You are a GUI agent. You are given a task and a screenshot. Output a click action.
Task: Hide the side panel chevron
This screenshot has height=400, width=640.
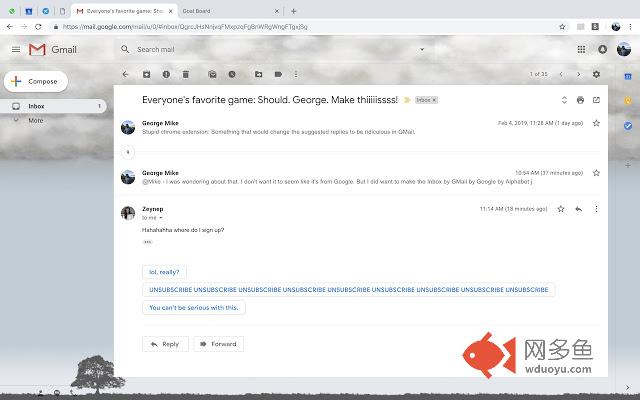(627, 387)
